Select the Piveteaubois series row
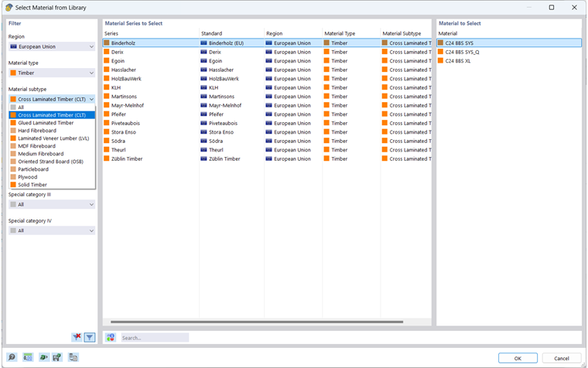 267,123
